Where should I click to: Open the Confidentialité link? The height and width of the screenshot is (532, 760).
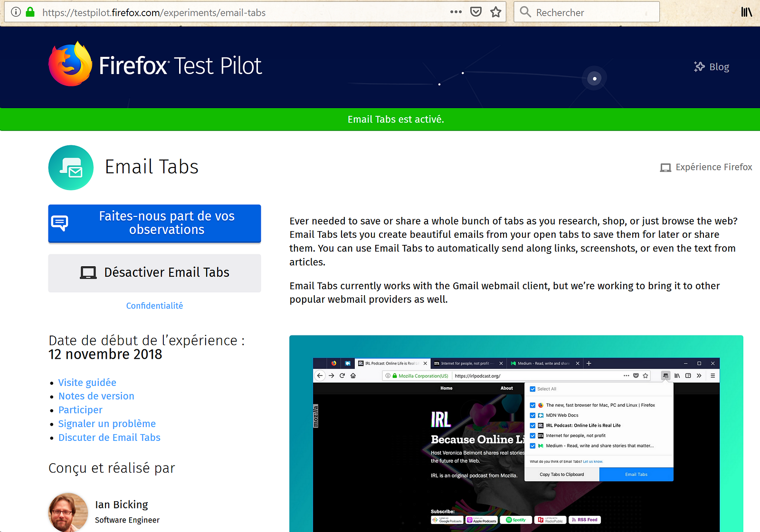(x=154, y=306)
